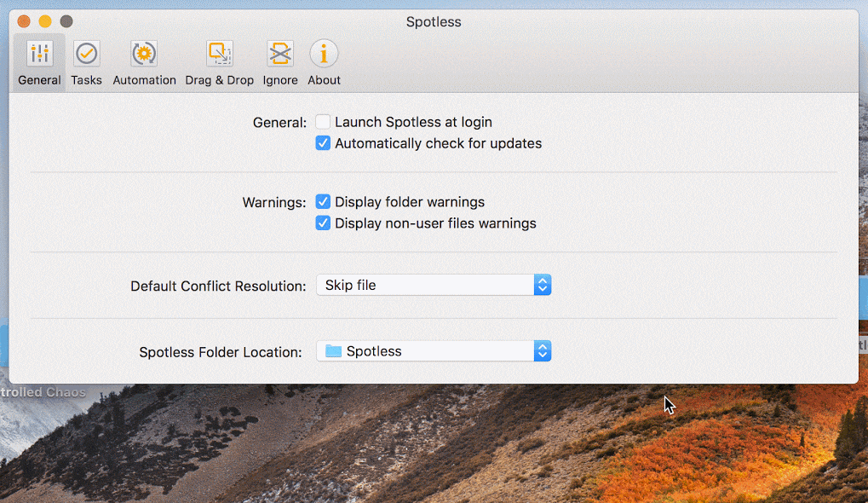Click the 'Spotless Folder Location:' label
The height and width of the screenshot is (503, 868).
click(x=221, y=352)
